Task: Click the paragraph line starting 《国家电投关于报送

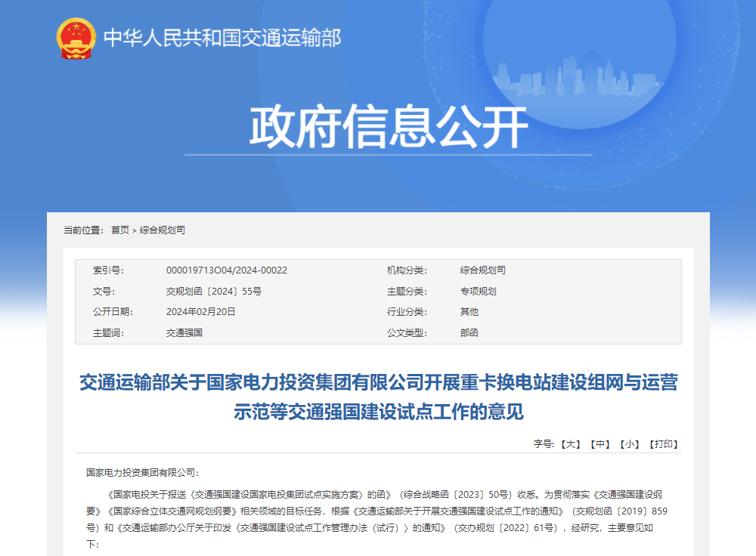Action: (x=384, y=494)
